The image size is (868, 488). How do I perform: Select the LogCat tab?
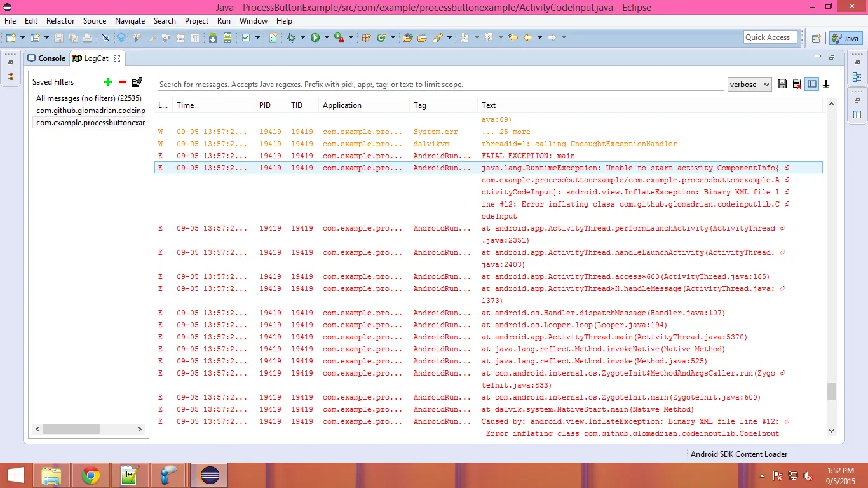[x=97, y=58]
